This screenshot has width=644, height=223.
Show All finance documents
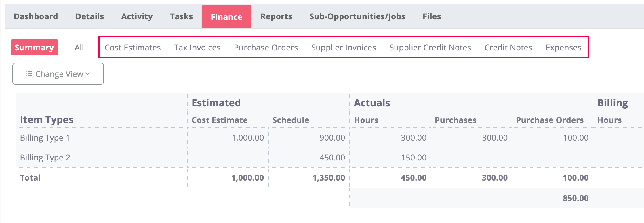(79, 48)
